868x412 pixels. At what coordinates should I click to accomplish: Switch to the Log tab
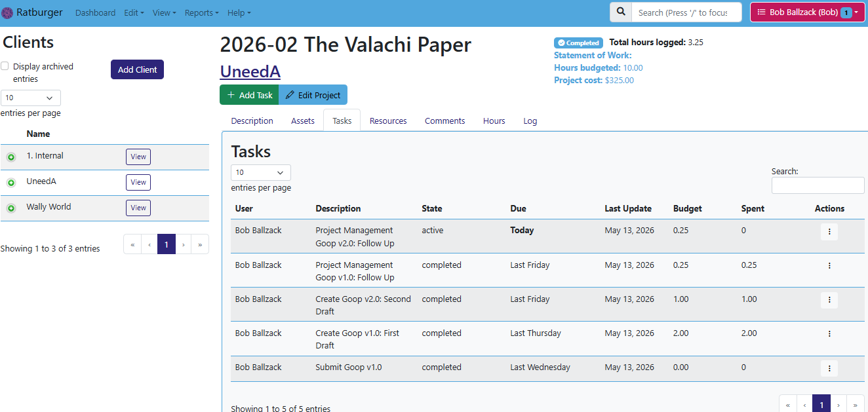point(530,121)
